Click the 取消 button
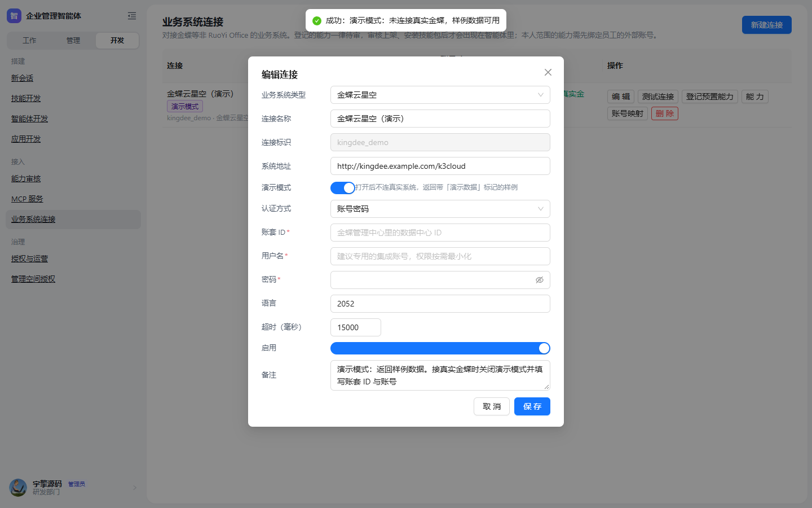 (492, 406)
